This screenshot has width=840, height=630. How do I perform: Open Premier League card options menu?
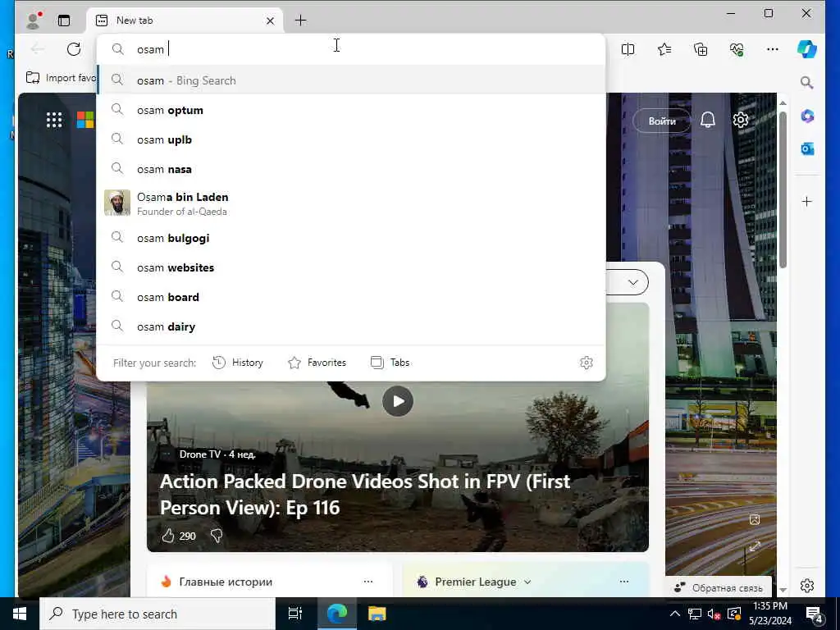tap(624, 582)
